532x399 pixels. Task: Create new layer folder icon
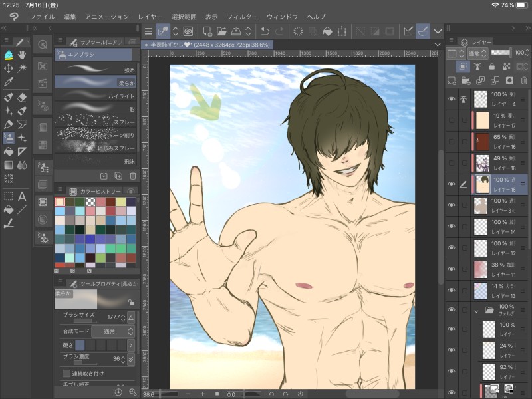point(466,80)
